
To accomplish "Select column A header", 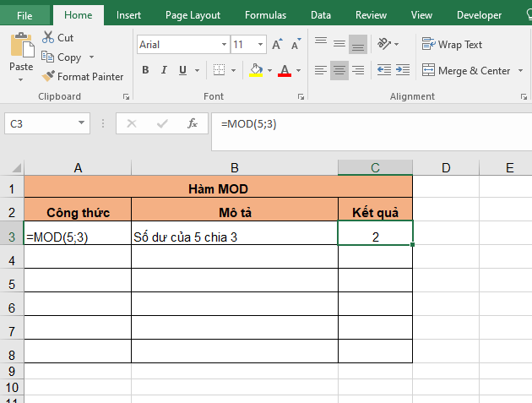I will (78, 168).
